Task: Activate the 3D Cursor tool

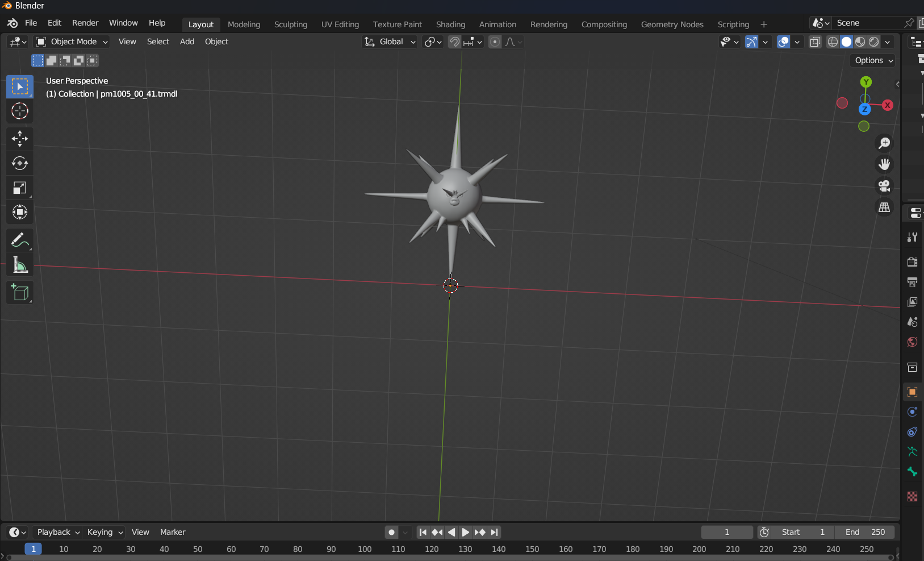Action: (20, 111)
